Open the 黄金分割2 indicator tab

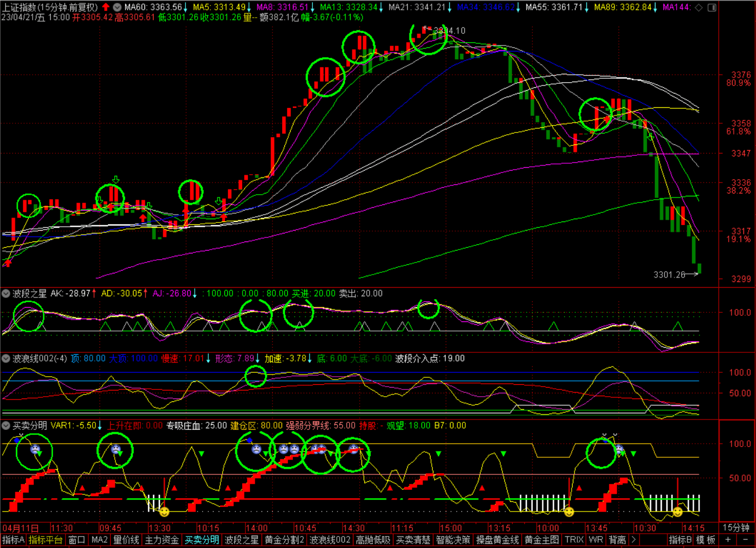click(x=284, y=539)
